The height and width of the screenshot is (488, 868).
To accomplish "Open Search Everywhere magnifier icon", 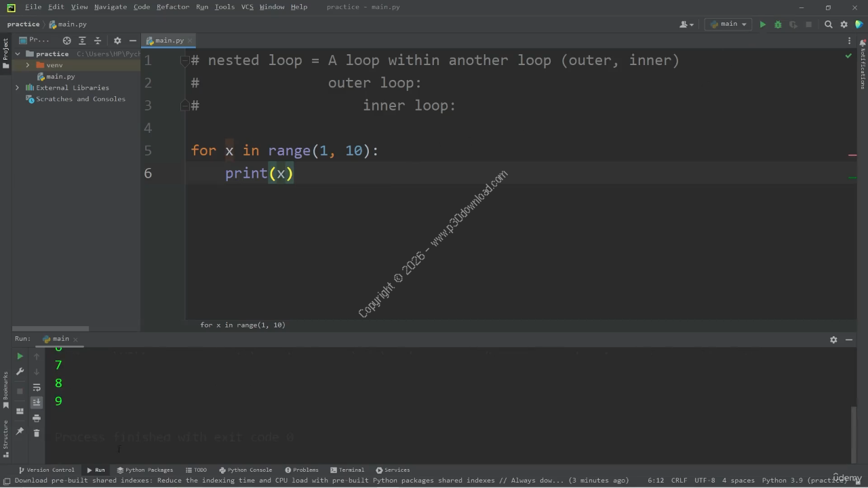I will (x=828, y=24).
